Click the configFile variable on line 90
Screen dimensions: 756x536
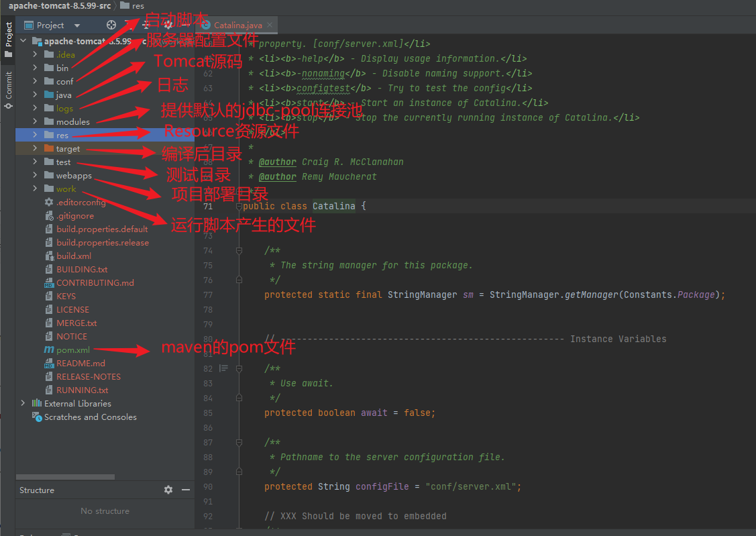pos(382,487)
